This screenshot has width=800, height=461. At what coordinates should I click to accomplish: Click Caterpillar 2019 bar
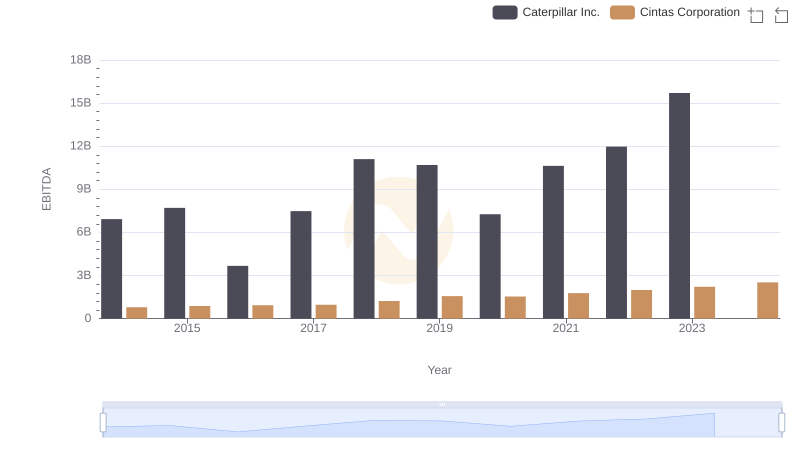point(427,242)
